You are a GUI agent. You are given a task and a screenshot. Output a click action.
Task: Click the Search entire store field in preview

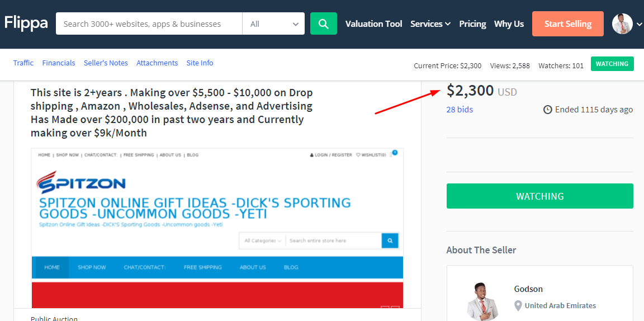point(334,240)
